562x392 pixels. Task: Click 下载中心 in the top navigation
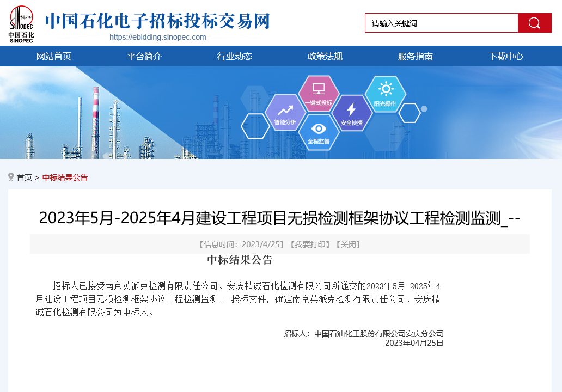click(x=505, y=56)
